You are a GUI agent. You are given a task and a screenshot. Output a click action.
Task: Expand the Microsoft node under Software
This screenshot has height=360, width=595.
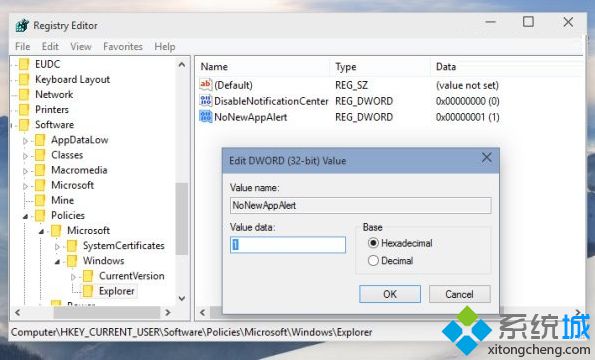point(25,186)
